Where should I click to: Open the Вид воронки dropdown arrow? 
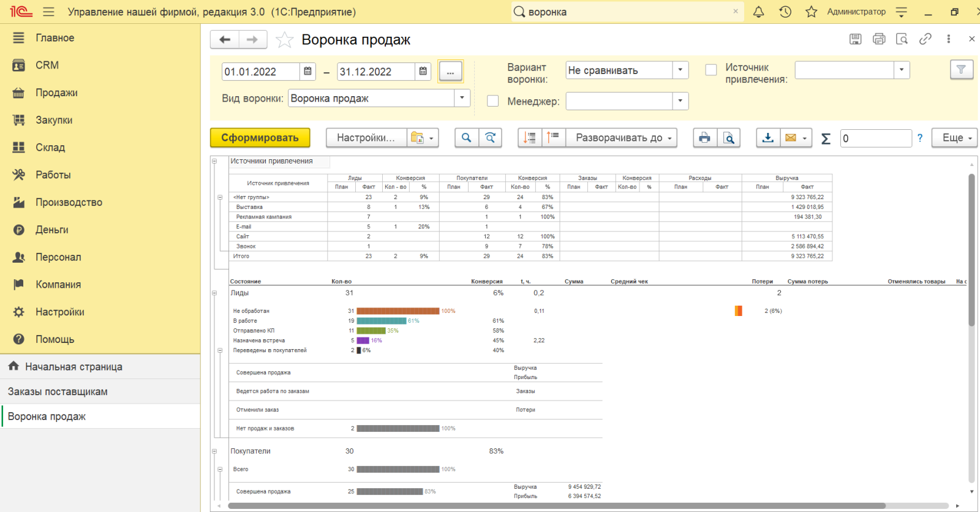pos(462,98)
